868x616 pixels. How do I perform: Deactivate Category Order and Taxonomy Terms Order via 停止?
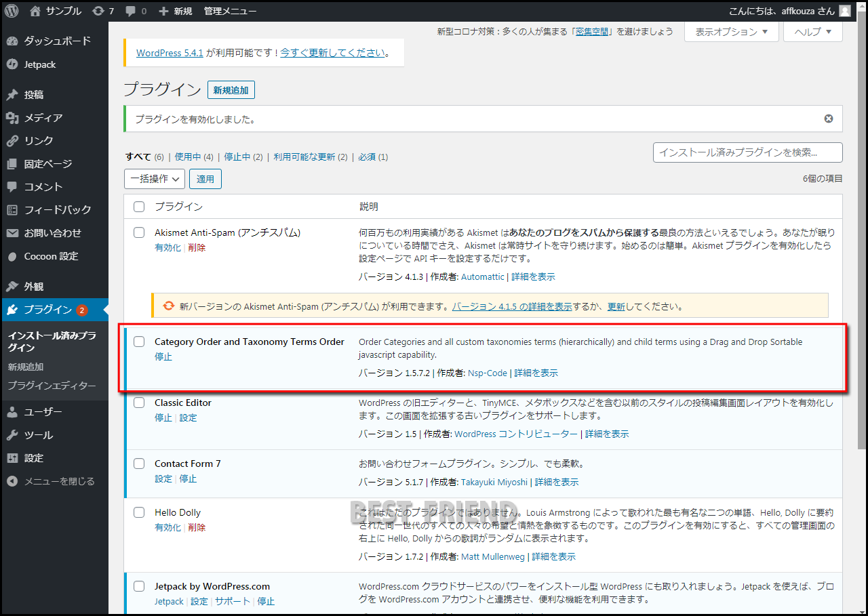pyautogui.click(x=163, y=356)
